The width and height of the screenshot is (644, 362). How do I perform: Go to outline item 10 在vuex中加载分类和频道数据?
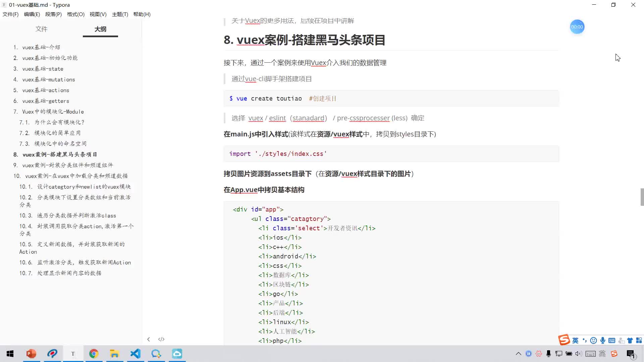click(x=76, y=176)
